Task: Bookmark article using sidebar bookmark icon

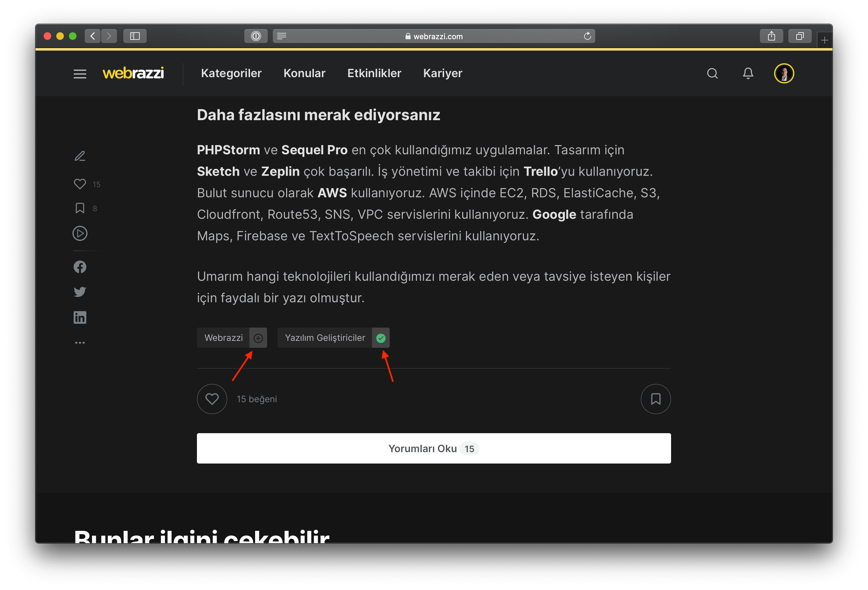Action: pyautogui.click(x=80, y=208)
